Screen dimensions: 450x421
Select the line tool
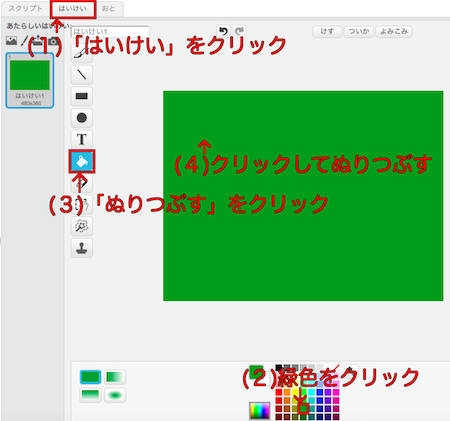[x=82, y=75]
